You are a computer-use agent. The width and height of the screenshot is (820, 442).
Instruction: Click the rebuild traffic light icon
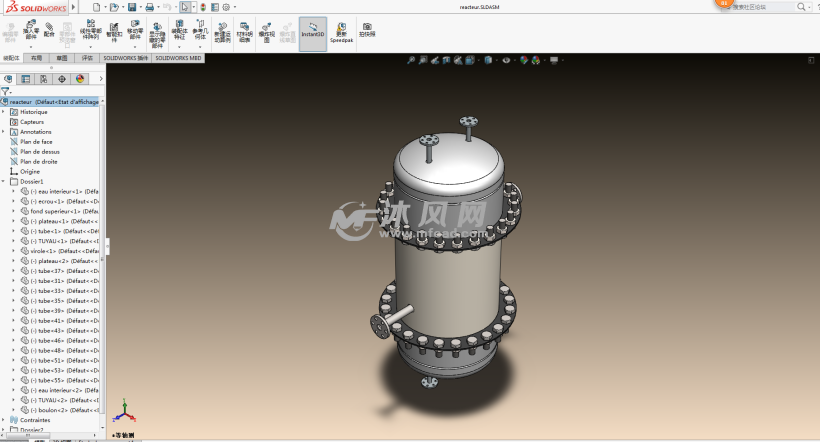click(x=203, y=7)
